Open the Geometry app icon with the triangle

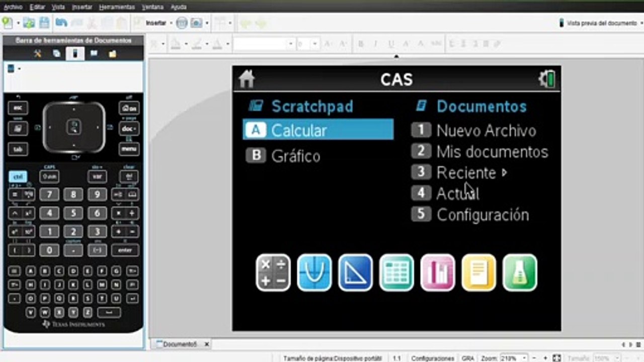pos(356,273)
